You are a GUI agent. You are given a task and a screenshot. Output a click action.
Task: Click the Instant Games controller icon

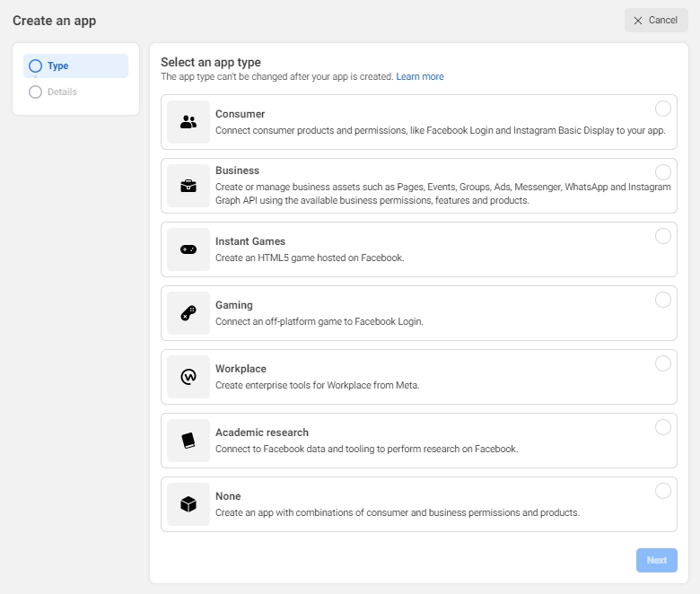point(188,249)
